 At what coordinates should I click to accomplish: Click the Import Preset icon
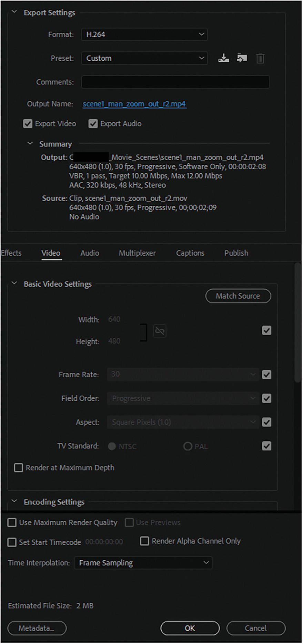(x=242, y=58)
